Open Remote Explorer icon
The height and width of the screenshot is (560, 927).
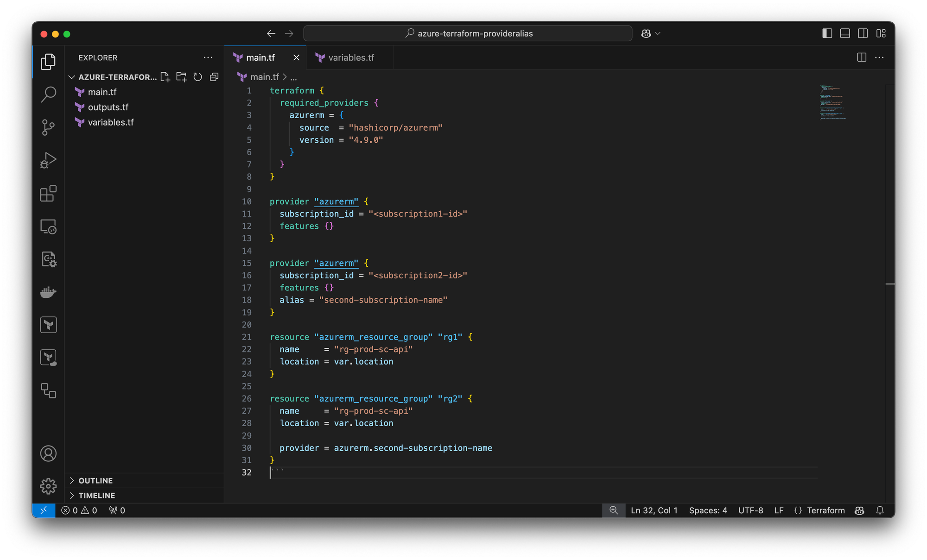(x=48, y=227)
